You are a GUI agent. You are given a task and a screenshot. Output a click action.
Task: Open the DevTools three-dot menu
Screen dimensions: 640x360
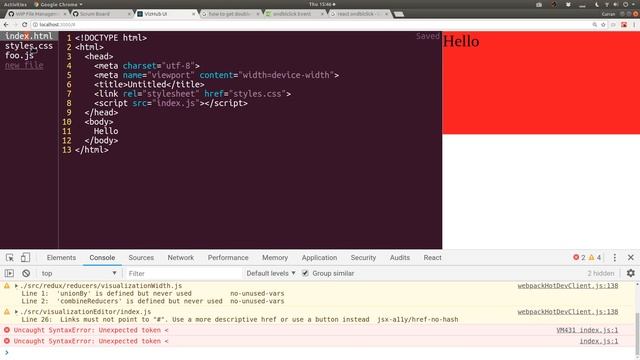click(614, 258)
